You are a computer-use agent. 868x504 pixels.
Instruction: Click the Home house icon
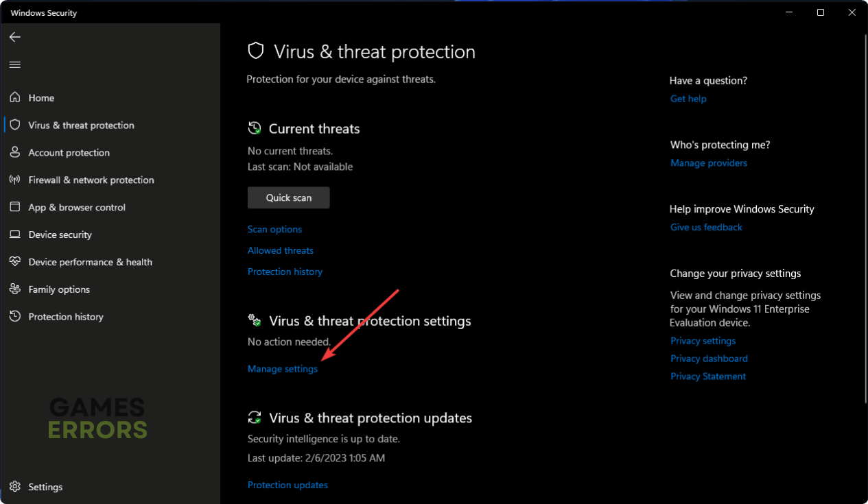pos(15,98)
